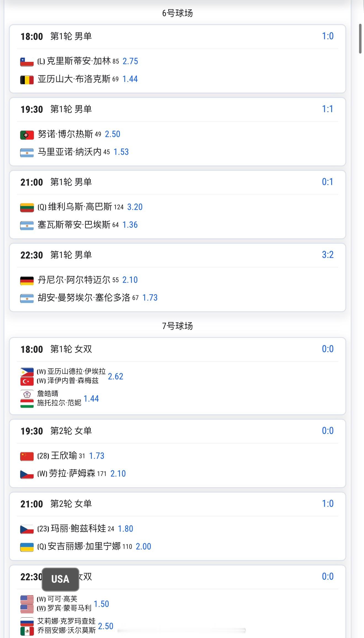
Task: Click the Germany flag beside 丹尼尔·阿尔特迈尔
Action: click(x=27, y=280)
